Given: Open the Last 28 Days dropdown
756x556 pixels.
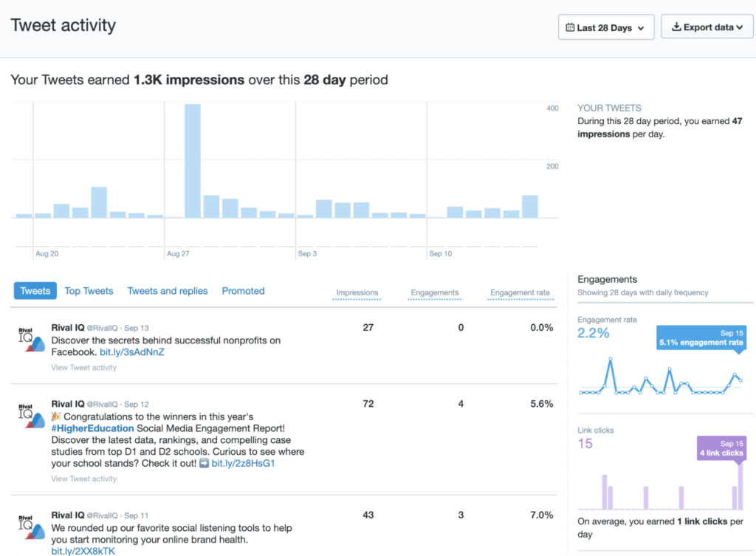Looking at the screenshot, I should coord(605,27).
